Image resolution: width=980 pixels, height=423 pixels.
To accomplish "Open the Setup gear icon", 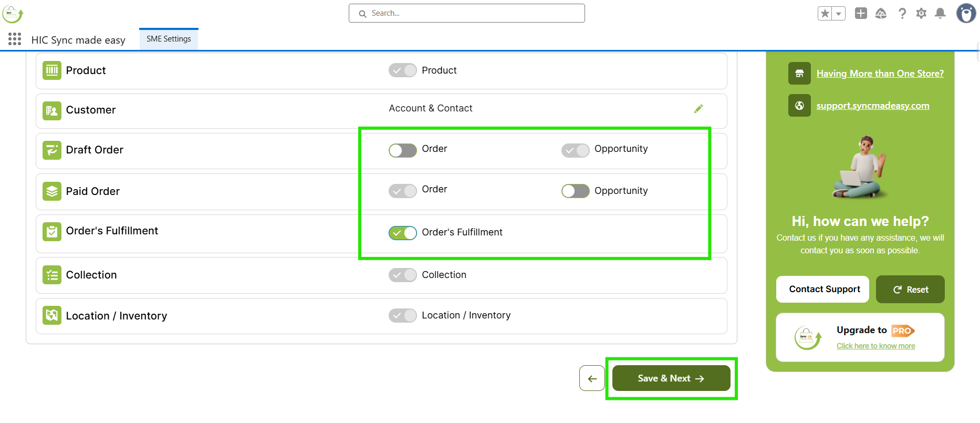I will [921, 14].
